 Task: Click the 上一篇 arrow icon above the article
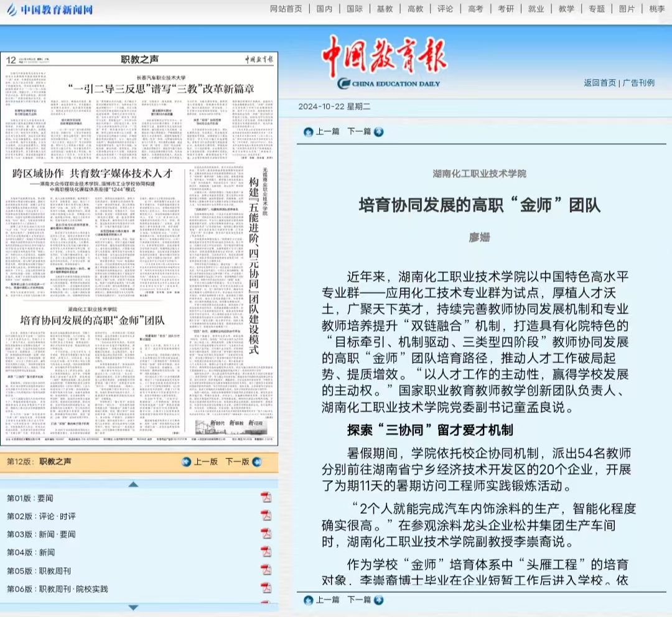308,132
